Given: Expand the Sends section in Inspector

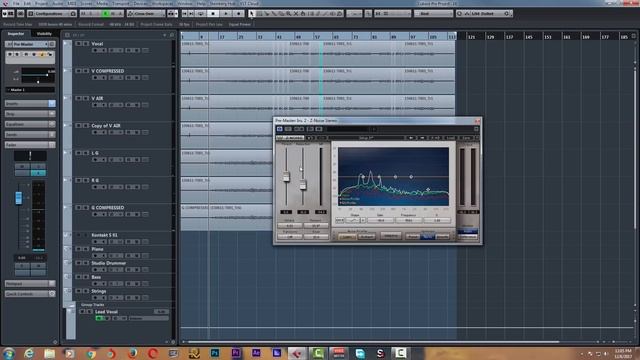Looking at the screenshot, I should [30, 134].
